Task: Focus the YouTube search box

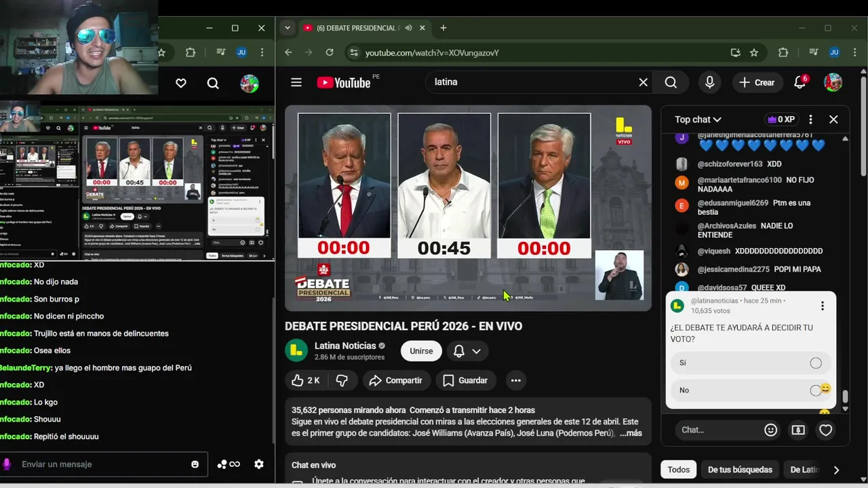Action: [x=532, y=82]
